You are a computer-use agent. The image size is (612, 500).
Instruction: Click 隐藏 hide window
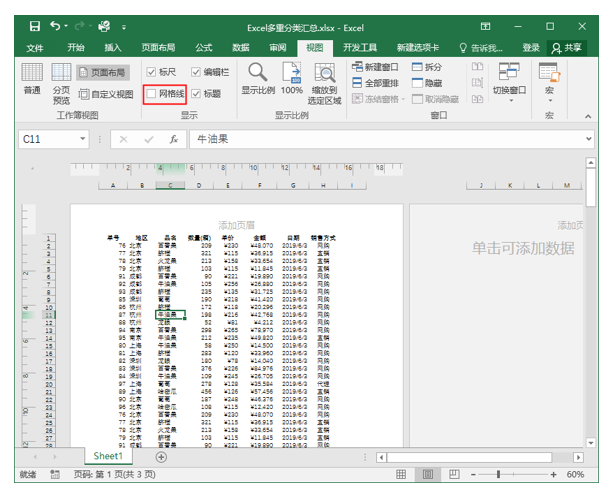click(x=427, y=83)
